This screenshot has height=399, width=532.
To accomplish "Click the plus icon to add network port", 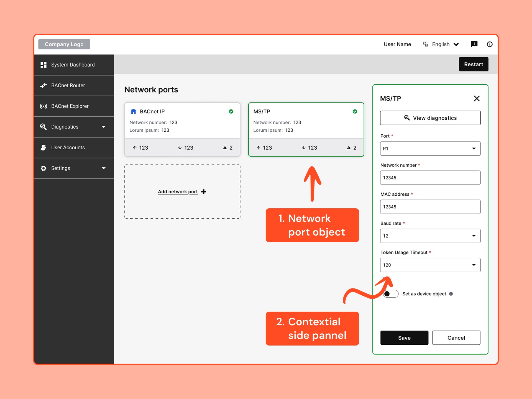I will 204,192.
